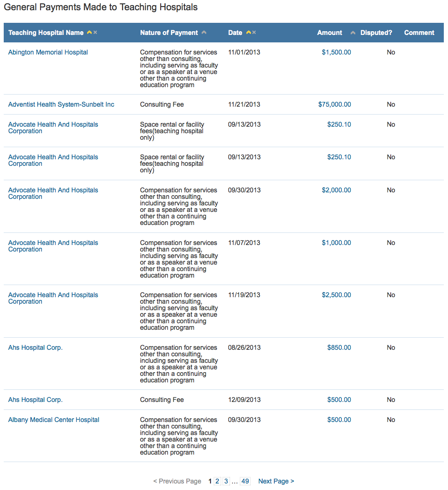Click the Teaching Hospital Name column header
This screenshot has width=448, height=490.
(x=46, y=33)
